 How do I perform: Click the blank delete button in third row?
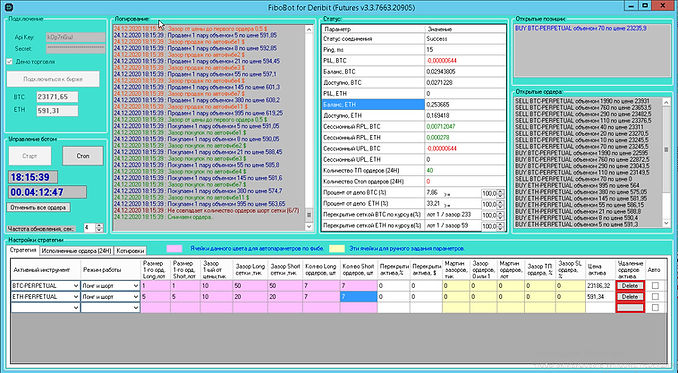[x=630, y=308]
